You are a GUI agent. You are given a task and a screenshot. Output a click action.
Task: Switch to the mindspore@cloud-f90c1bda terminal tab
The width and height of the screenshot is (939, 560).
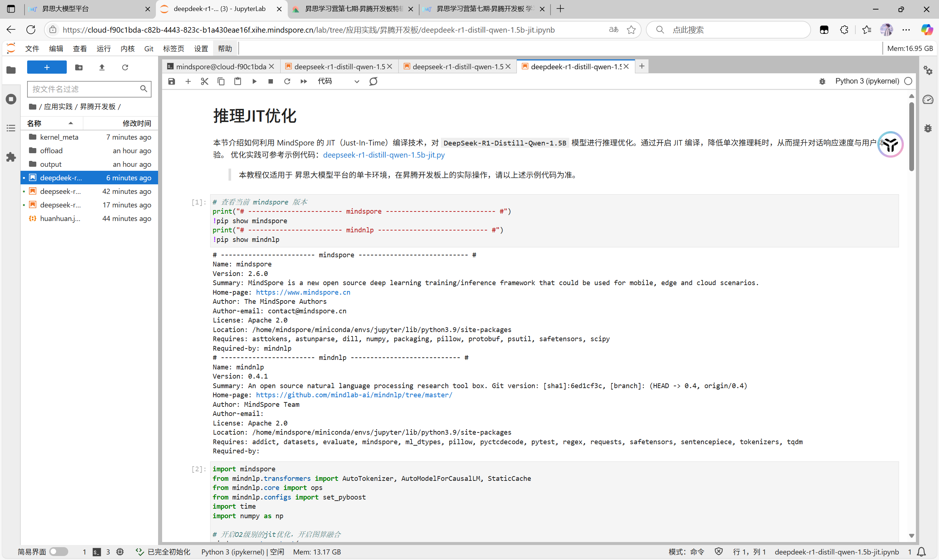[x=220, y=66]
